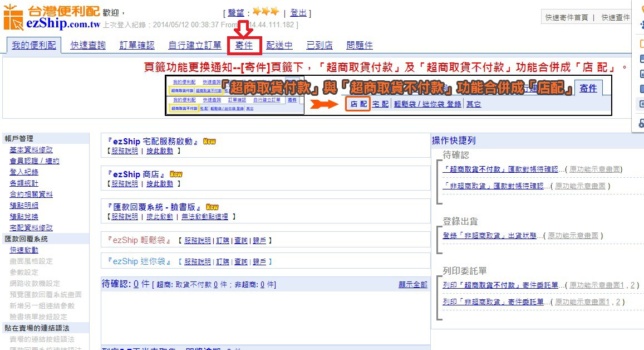Screen dimensions: 644x350
Task: Open 「非超商取貨」匯款對帳待確認 shortcut
Action: (x=493, y=186)
